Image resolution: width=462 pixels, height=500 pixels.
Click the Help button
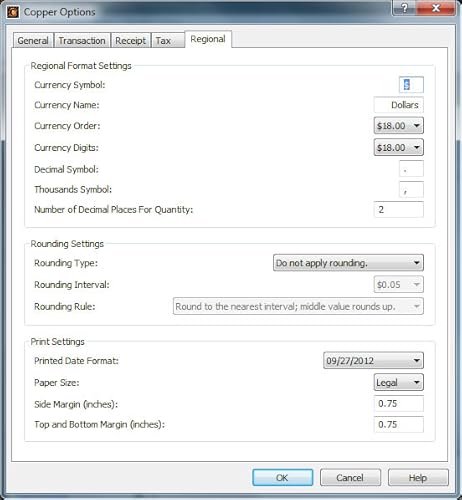pos(418,478)
